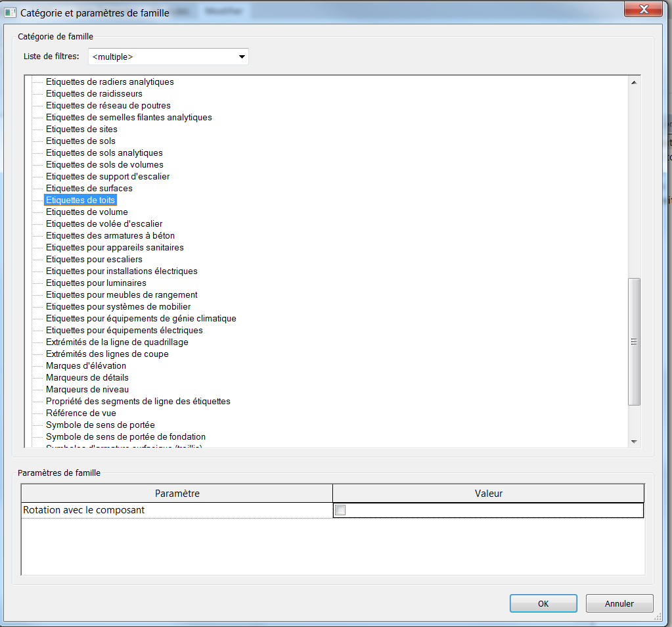Select Marques d'élévation category
Image resolution: width=672 pixels, height=627 pixels.
(86, 366)
